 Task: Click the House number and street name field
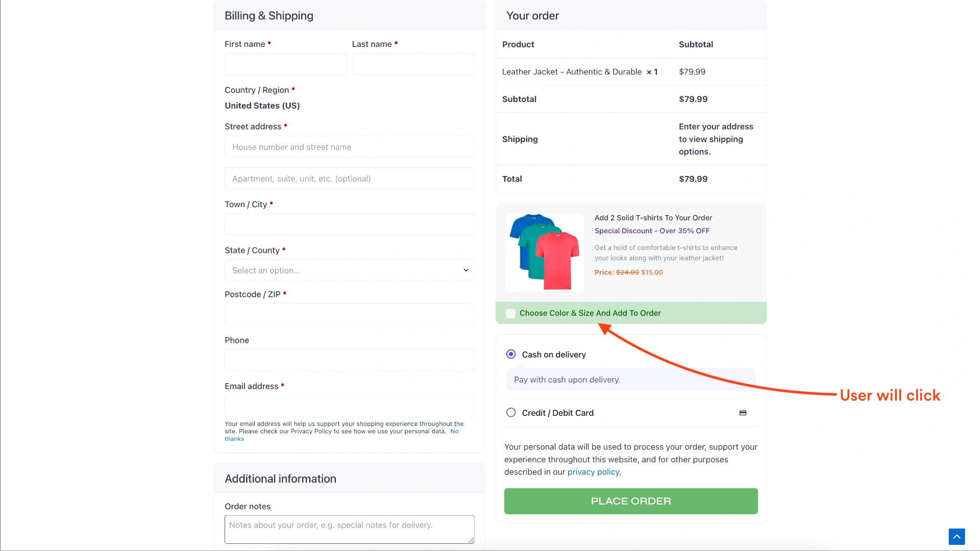pyautogui.click(x=349, y=146)
